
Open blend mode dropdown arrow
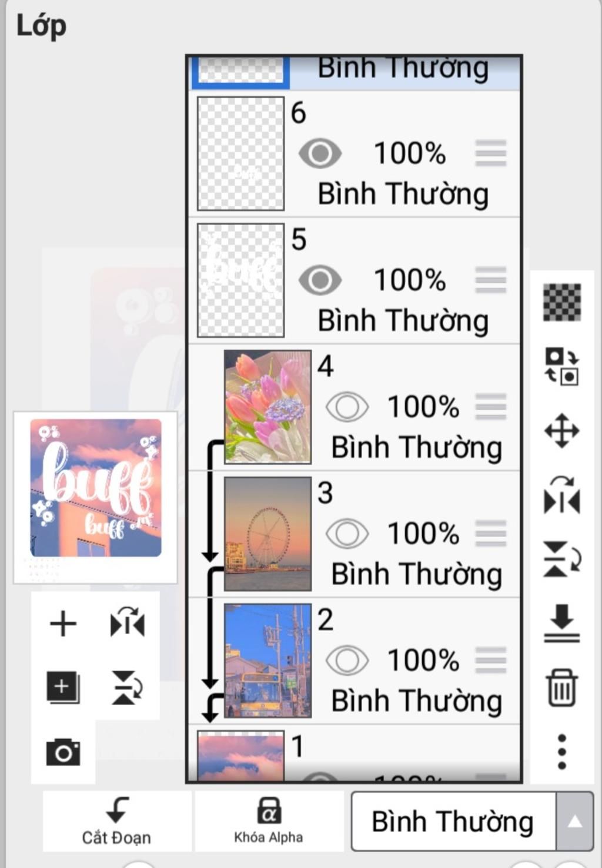pyautogui.click(x=574, y=822)
